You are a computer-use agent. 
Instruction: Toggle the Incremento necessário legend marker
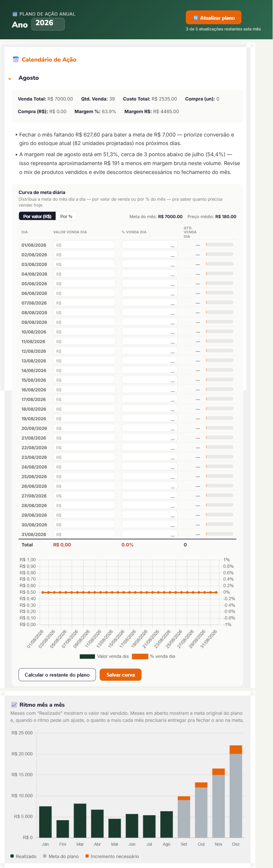(x=87, y=856)
